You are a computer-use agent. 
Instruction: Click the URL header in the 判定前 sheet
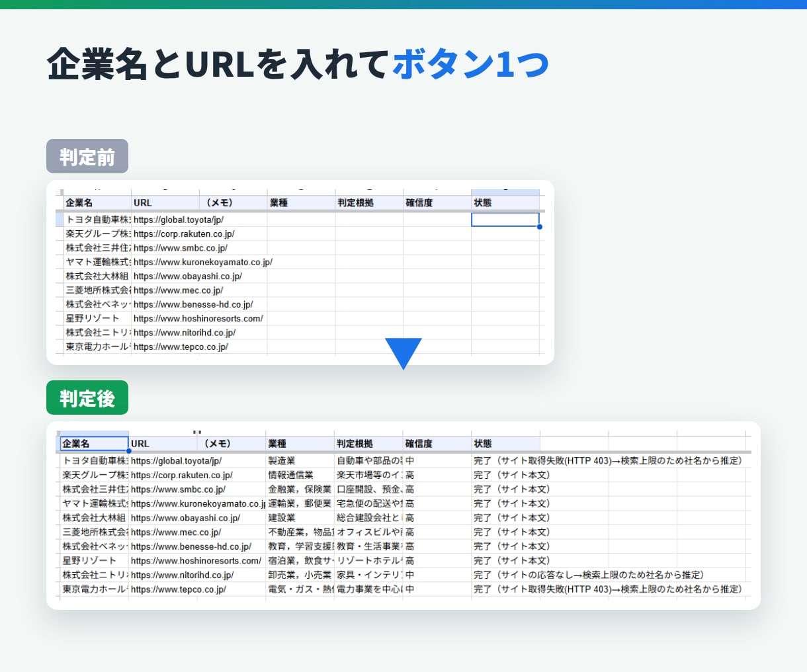point(165,202)
